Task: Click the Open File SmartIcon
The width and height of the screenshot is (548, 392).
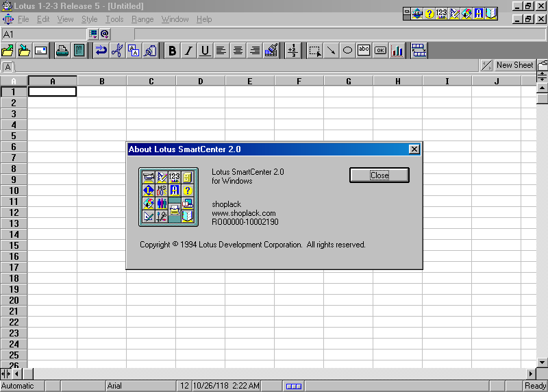Action: [8, 51]
